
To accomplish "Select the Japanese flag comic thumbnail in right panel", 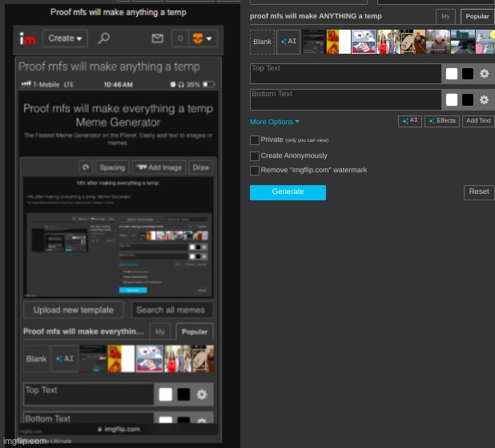I will [364, 42].
